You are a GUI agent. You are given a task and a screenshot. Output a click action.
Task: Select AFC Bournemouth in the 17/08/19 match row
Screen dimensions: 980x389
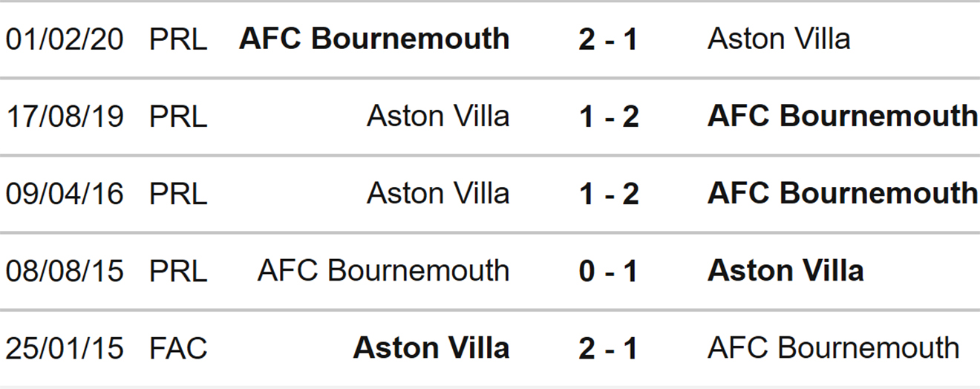(x=843, y=117)
